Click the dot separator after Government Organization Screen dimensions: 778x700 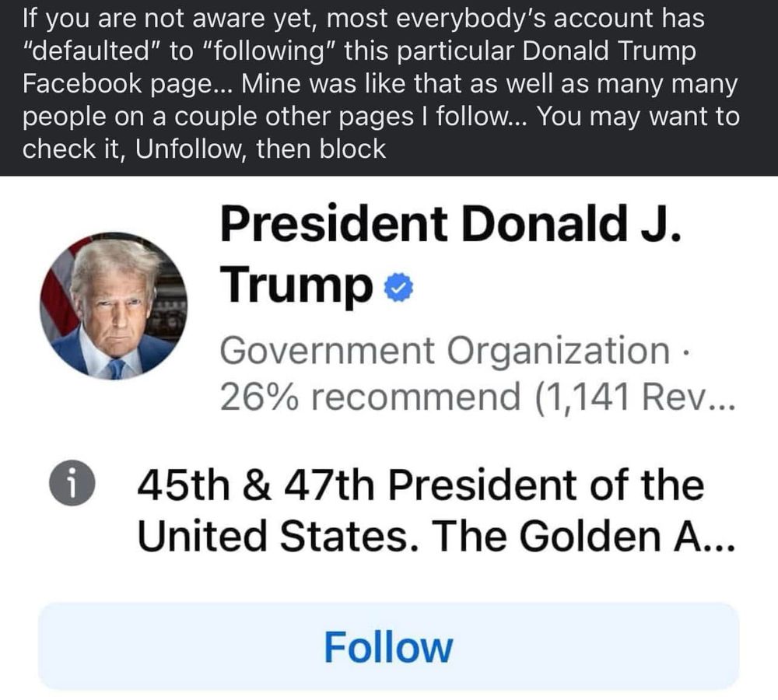685,353
